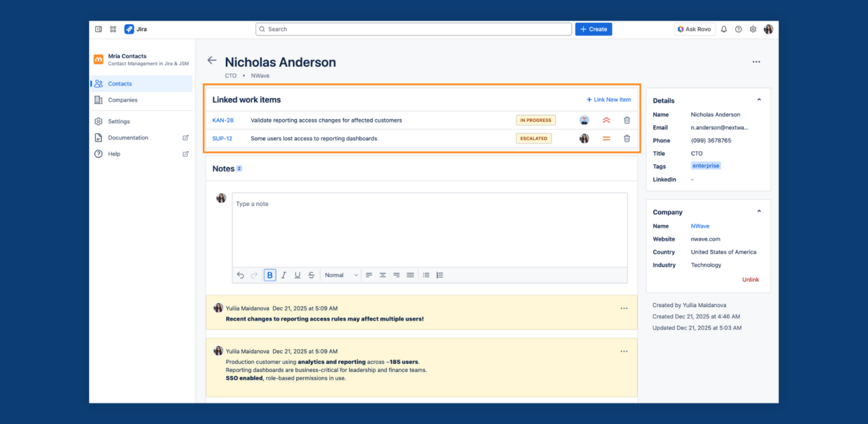Click inside the Type a note field

[x=422, y=229]
